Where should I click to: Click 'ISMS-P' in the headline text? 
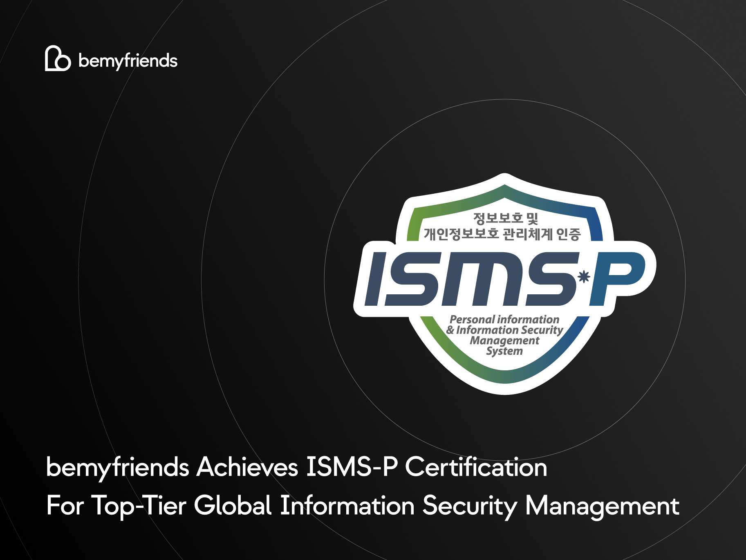pyautogui.click(x=352, y=467)
